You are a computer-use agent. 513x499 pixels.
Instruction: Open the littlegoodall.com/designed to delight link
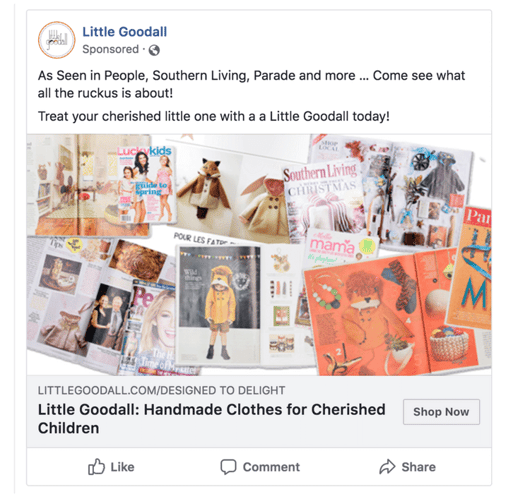click(161, 390)
